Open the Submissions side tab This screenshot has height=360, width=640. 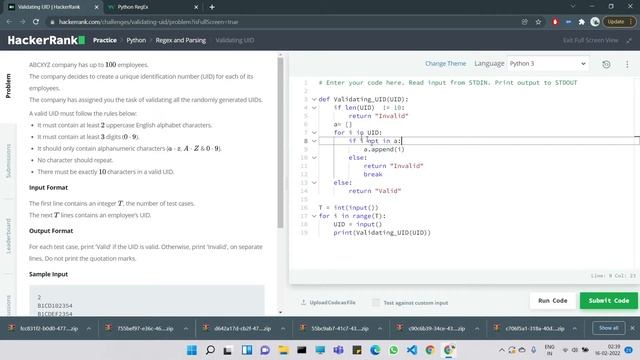(x=8, y=161)
